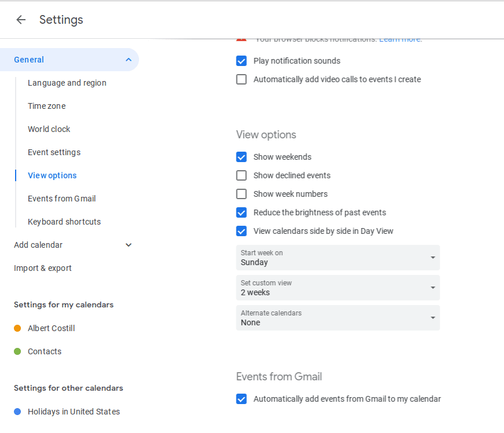Screen dimensions: 504x433
Task: Select Time zone in the sidebar
Action: click(47, 106)
